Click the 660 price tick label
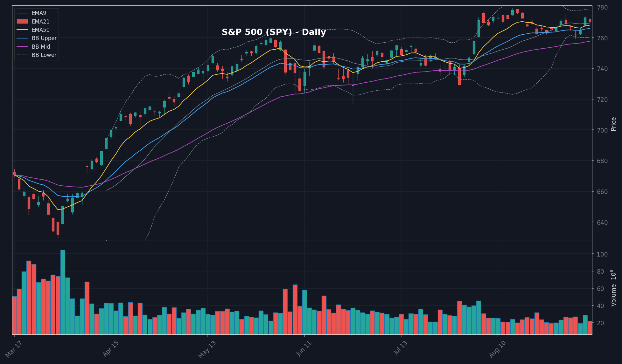This screenshot has height=364, width=622. [603, 192]
